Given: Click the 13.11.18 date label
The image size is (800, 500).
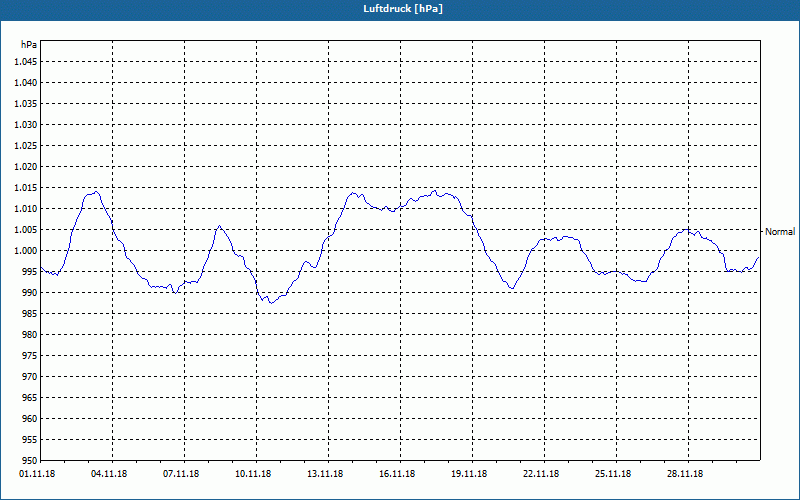Looking at the screenshot, I should click(x=325, y=474).
